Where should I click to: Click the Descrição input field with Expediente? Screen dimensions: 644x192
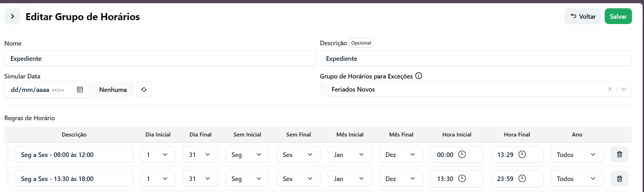tap(476, 58)
